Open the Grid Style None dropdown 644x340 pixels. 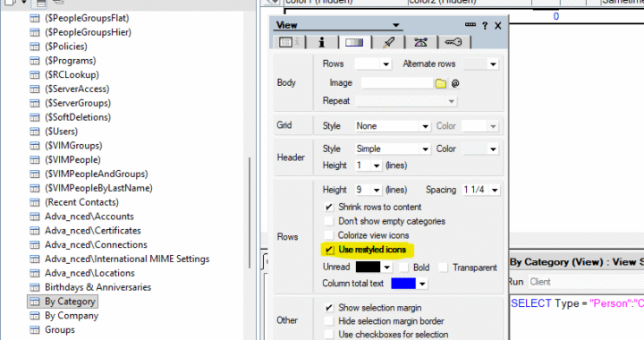coord(393,126)
